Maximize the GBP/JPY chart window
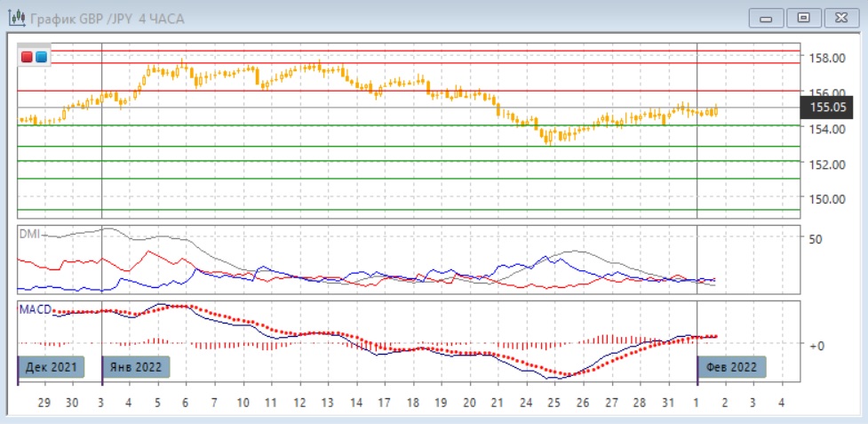Image resolution: width=868 pixels, height=424 pixels. [804, 18]
